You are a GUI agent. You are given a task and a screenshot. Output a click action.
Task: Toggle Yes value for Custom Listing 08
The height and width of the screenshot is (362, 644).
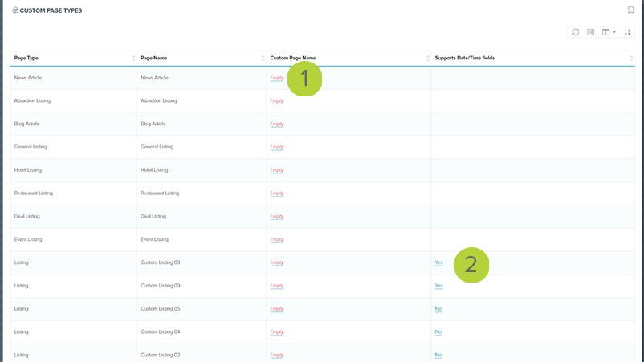click(438, 262)
